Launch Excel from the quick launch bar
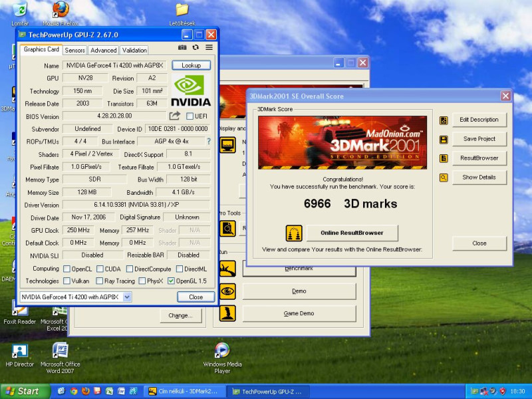532x399 pixels. coord(109,391)
